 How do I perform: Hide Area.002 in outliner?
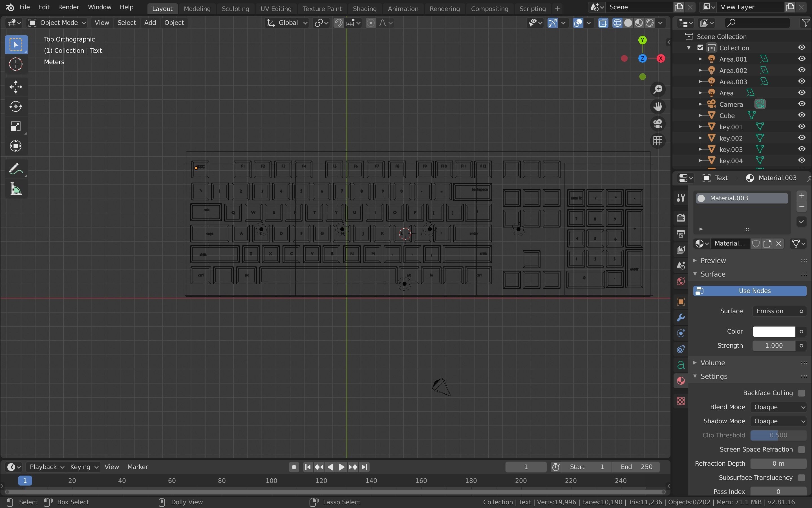click(x=802, y=70)
